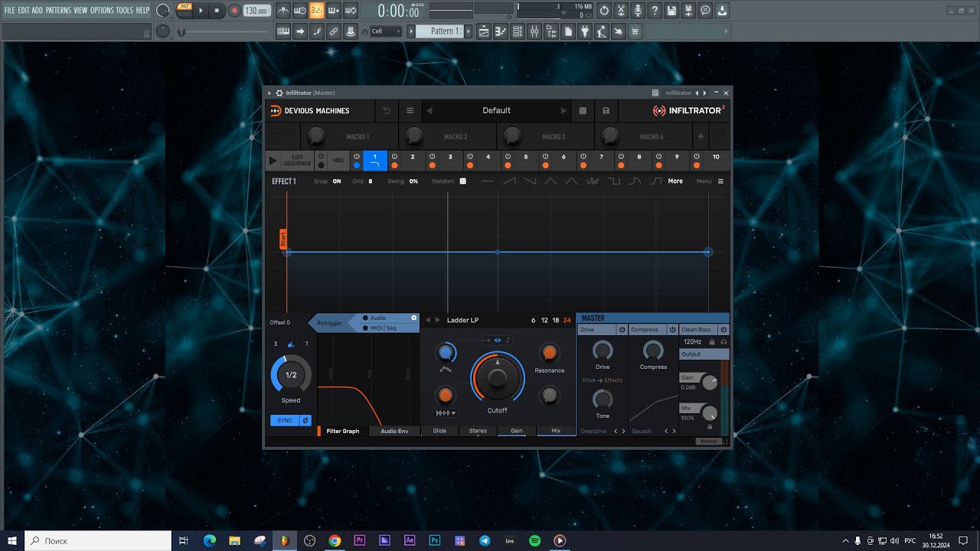Image resolution: width=980 pixels, height=551 pixels.
Task: Open the Normal quality dropdown
Action: [x=709, y=442]
